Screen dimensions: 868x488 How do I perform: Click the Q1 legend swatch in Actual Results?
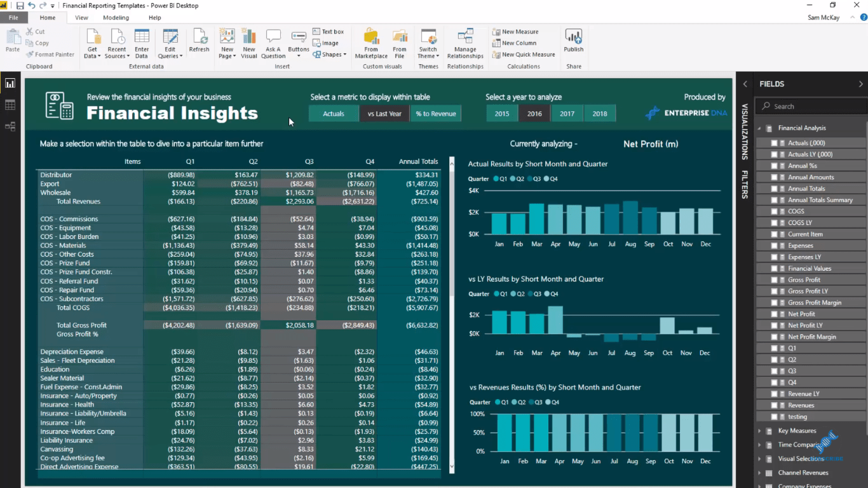coord(496,179)
